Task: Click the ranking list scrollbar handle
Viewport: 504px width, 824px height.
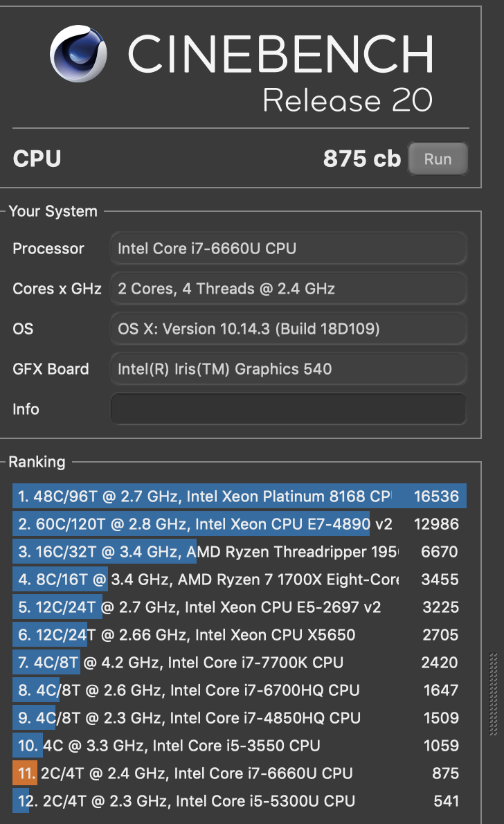Action: 494,695
